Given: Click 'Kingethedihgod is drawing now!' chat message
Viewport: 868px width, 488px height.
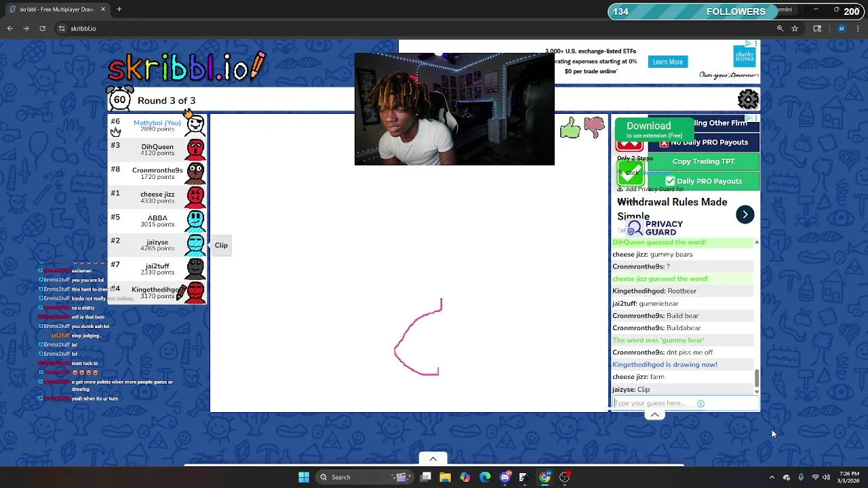Looking at the screenshot, I should [x=665, y=365].
